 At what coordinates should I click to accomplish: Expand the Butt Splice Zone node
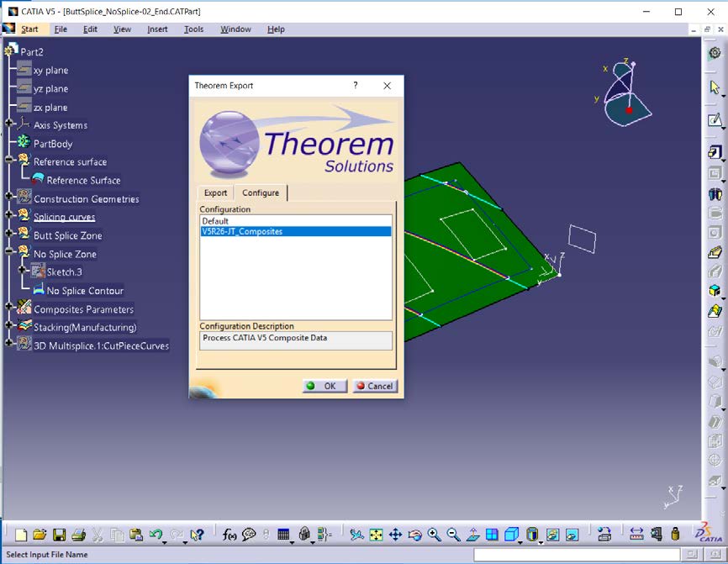8,233
